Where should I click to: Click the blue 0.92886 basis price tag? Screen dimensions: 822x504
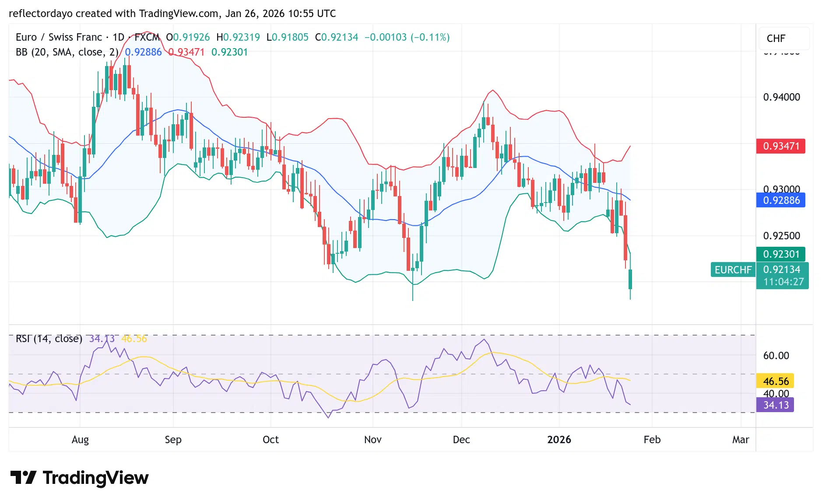(781, 200)
